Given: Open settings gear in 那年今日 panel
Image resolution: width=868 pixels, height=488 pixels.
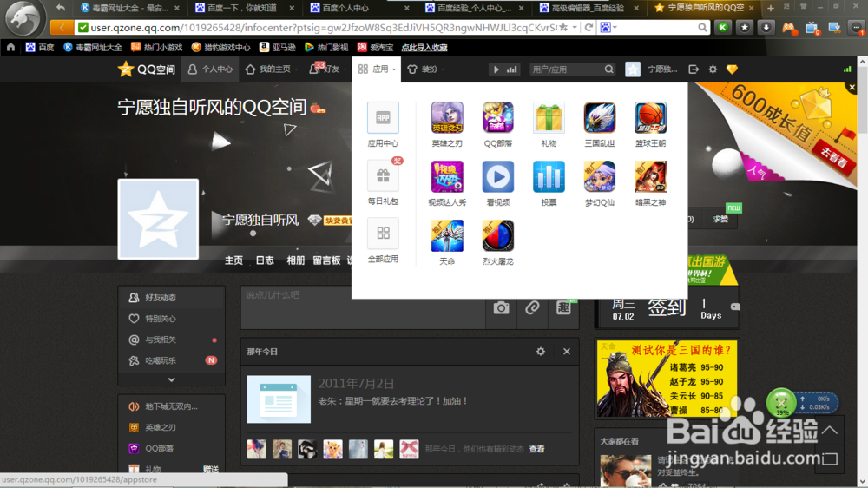Looking at the screenshot, I should point(540,351).
